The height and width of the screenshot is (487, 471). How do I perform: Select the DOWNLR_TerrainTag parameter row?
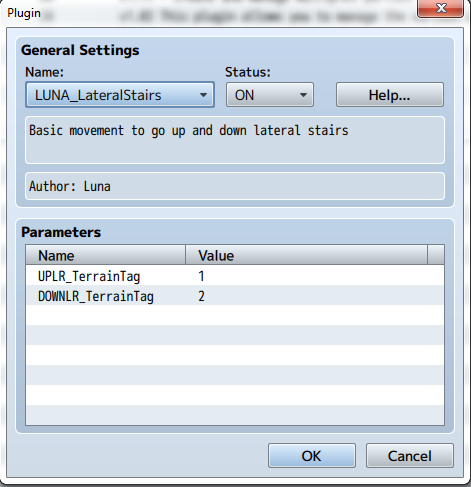[235, 296]
